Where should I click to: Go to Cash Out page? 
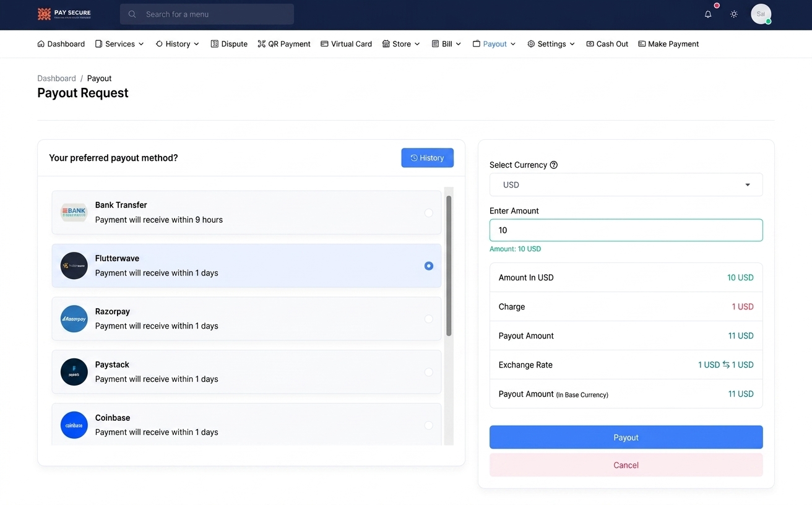[x=607, y=44]
